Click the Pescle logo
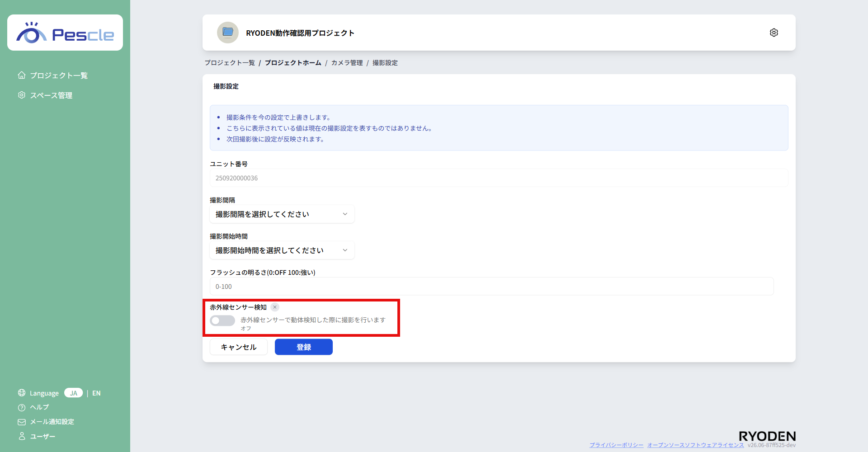This screenshot has height=452, width=868. [65, 33]
